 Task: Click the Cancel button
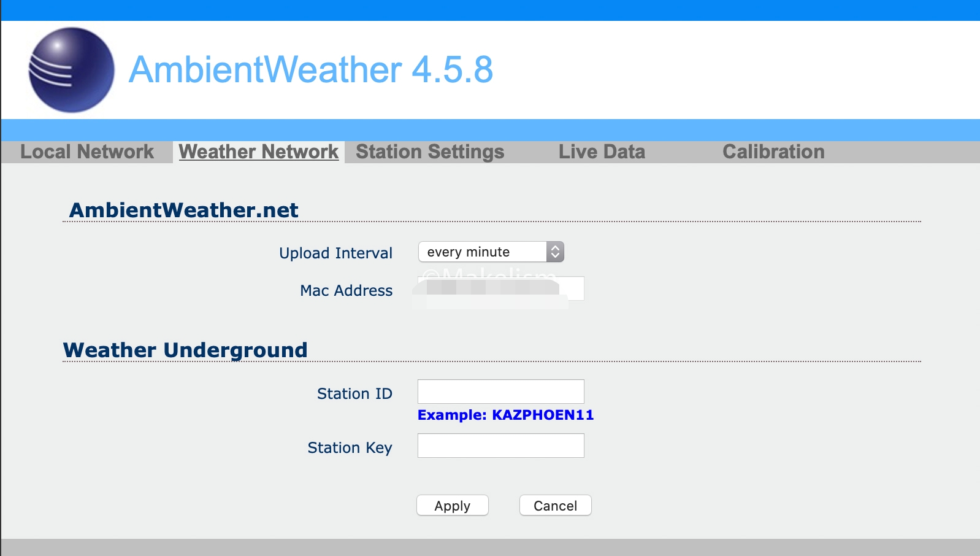click(x=556, y=506)
